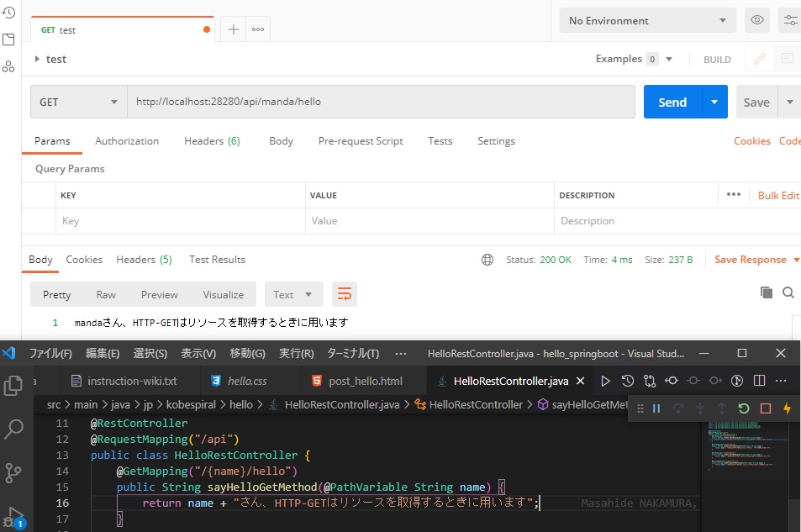Viewport: 801px width, 532px height.
Task: Click the Bulk Edit link
Action: click(778, 195)
